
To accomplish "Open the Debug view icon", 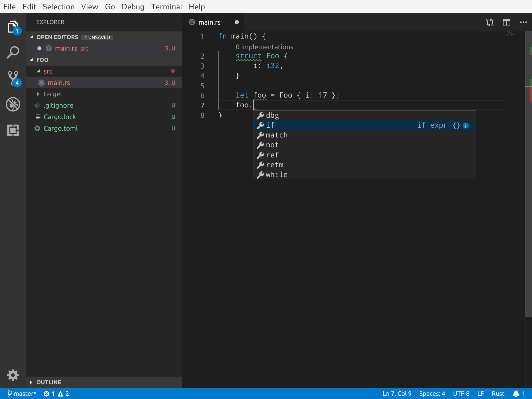I will coord(13,104).
